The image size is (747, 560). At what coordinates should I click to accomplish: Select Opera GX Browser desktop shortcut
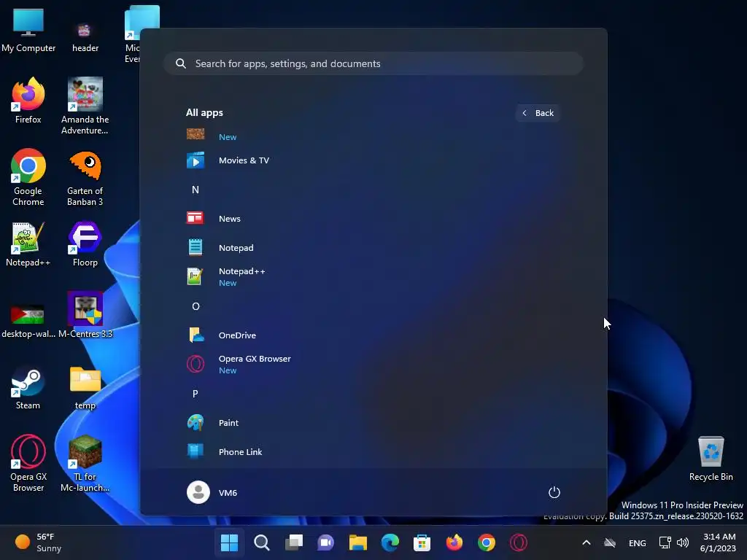coord(28,463)
